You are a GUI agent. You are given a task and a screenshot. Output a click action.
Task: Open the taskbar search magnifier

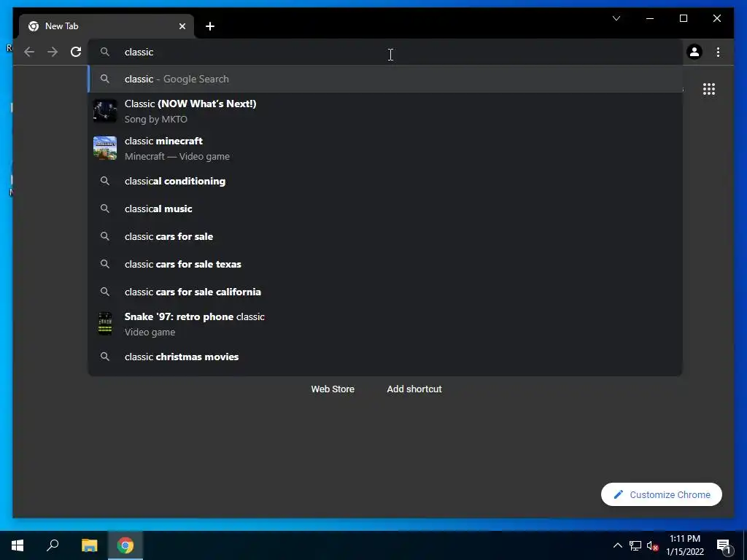(x=53, y=545)
